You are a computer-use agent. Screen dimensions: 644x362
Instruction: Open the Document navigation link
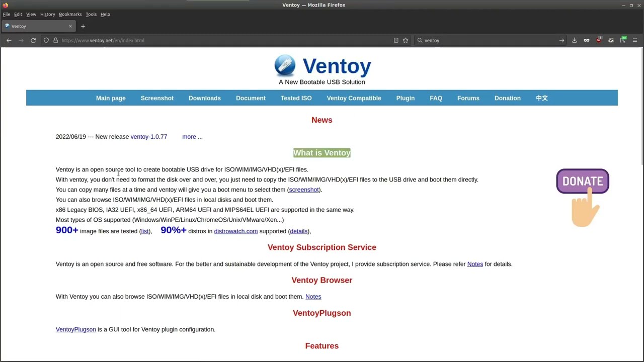pyautogui.click(x=251, y=98)
